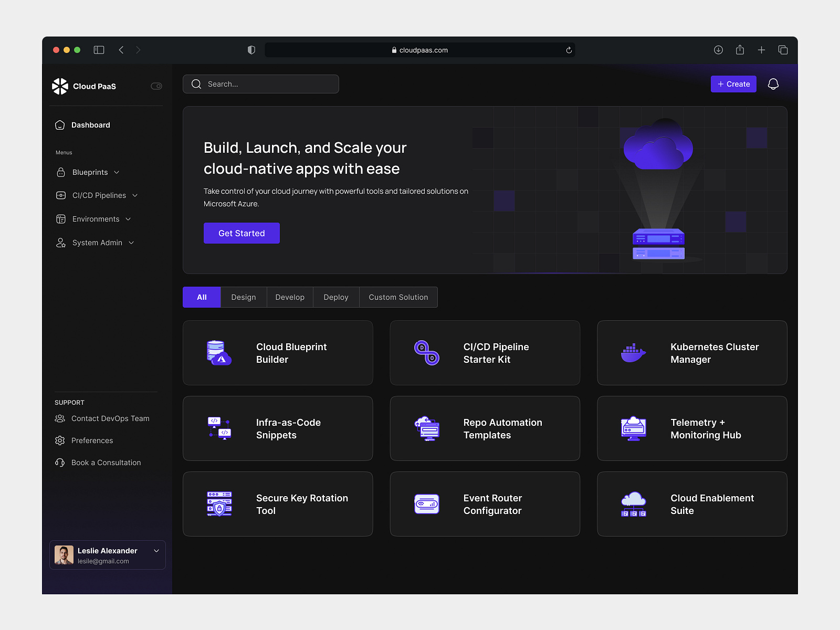This screenshot has width=840, height=630.
Task: Toggle the switch beside the Cloud PaaS logo
Action: tap(156, 86)
